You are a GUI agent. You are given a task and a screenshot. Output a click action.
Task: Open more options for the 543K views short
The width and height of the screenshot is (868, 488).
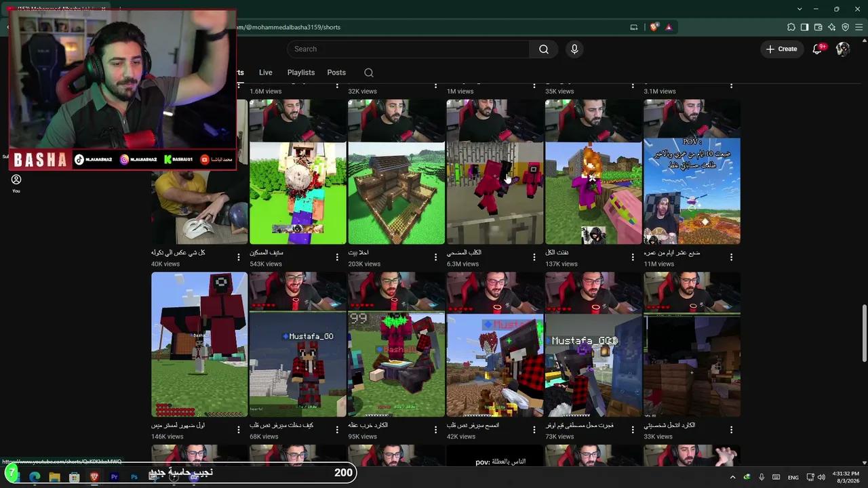[x=337, y=257]
